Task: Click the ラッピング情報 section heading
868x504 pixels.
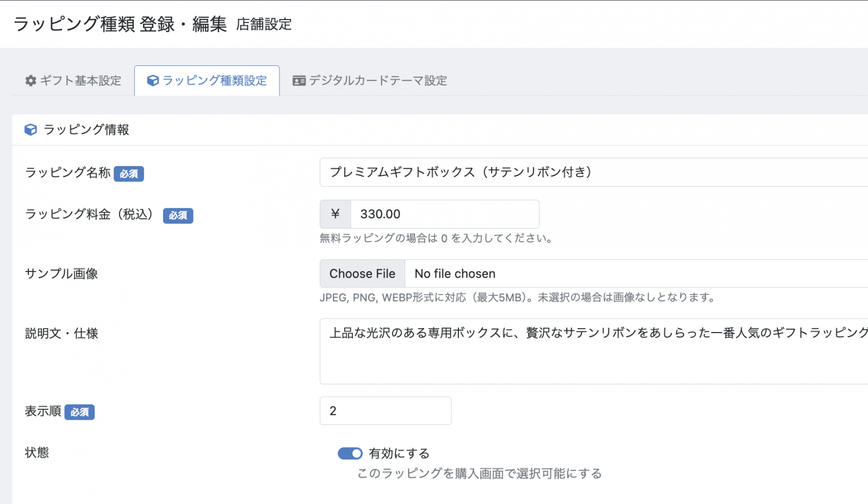Action: click(x=86, y=130)
